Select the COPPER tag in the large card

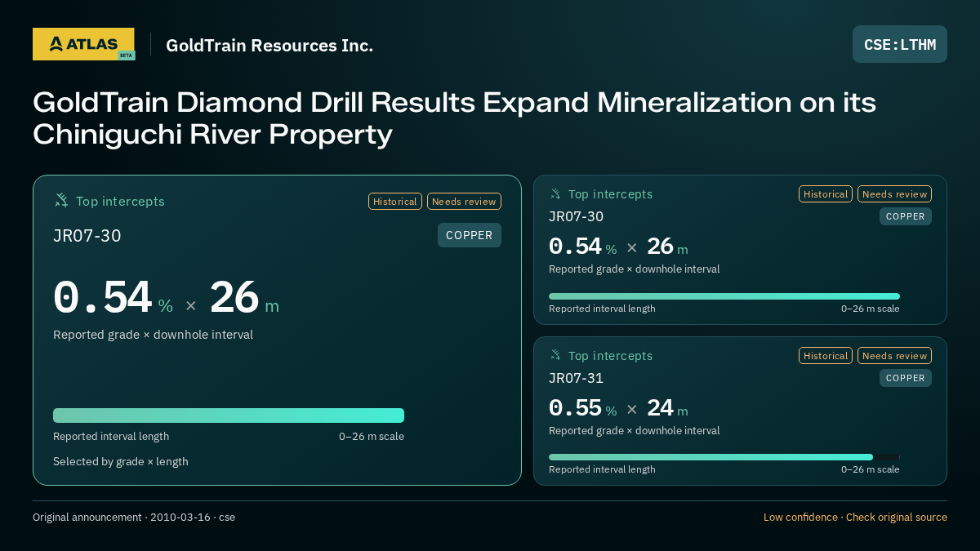(x=470, y=235)
